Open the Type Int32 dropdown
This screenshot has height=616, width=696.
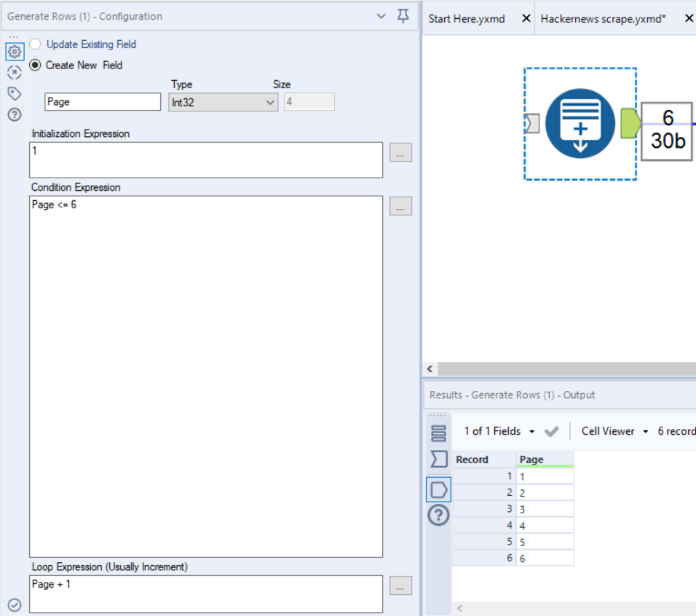224,103
